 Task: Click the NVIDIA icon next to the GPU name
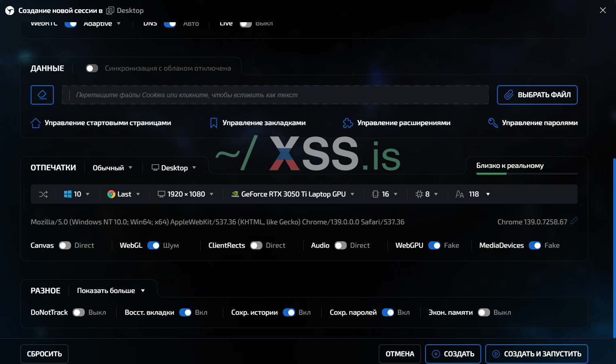click(235, 194)
